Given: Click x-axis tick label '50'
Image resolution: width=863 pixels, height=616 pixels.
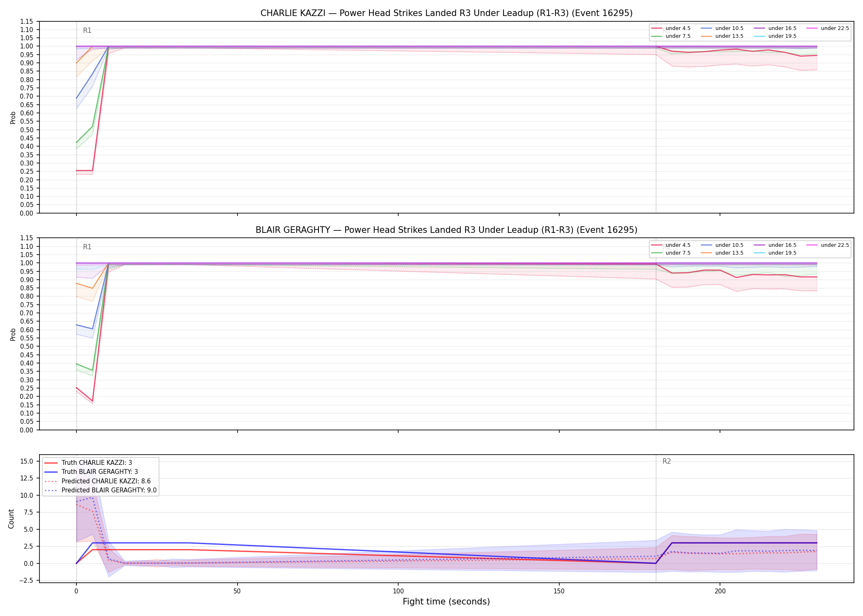Looking at the screenshot, I should [237, 591].
